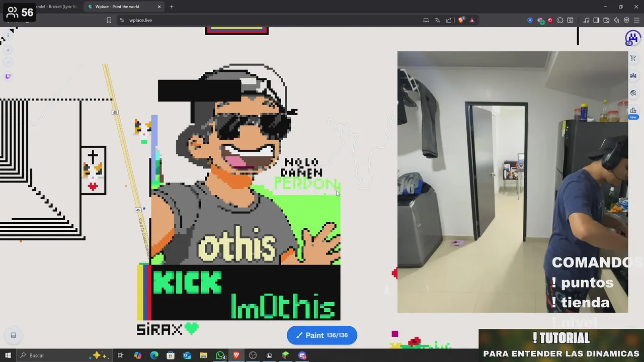Open the Brave main hamburger menu
This screenshot has width=644, height=362.
pyautogui.click(x=636, y=20)
